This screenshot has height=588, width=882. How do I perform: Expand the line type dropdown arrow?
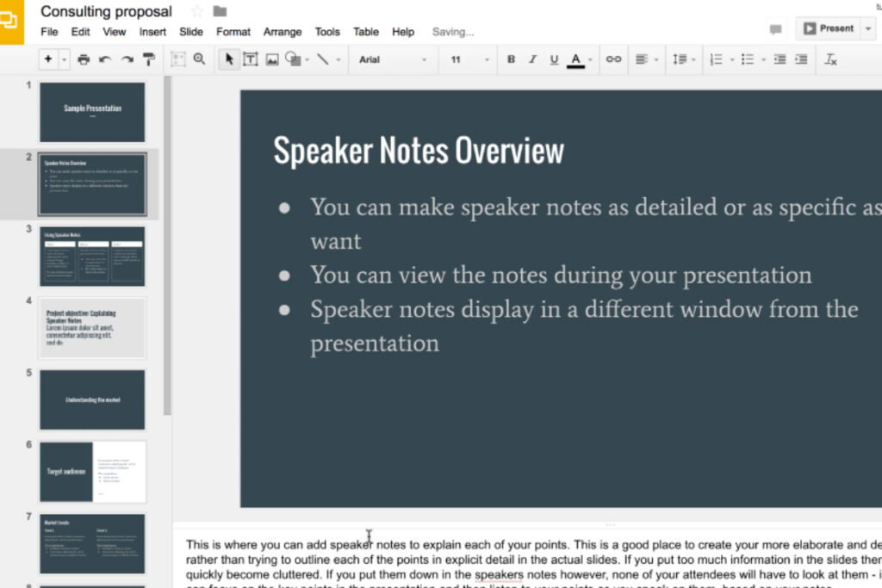pyautogui.click(x=338, y=59)
